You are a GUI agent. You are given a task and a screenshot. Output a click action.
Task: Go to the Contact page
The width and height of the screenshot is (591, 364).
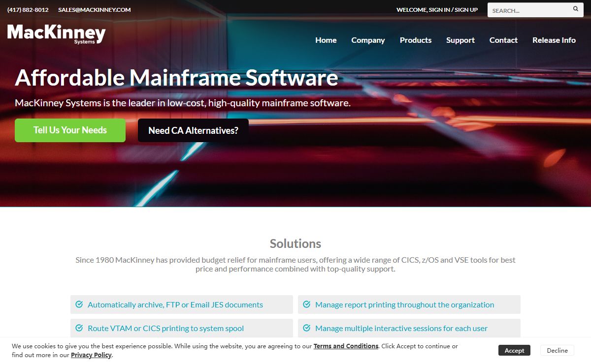503,40
